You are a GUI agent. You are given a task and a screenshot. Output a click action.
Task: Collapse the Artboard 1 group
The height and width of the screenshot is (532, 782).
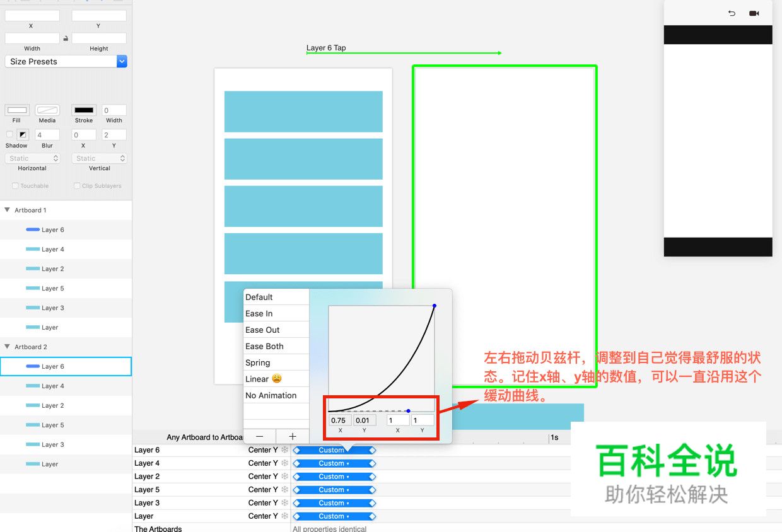7,210
